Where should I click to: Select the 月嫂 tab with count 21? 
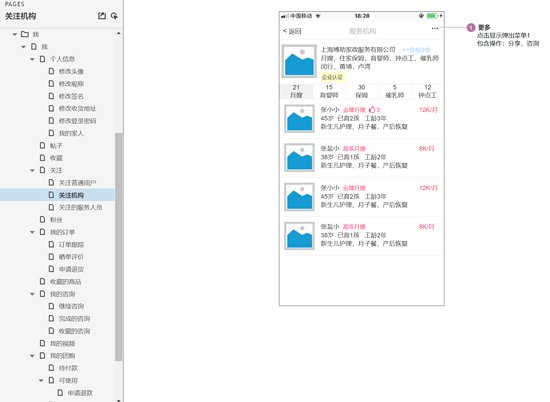coord(296,91)
